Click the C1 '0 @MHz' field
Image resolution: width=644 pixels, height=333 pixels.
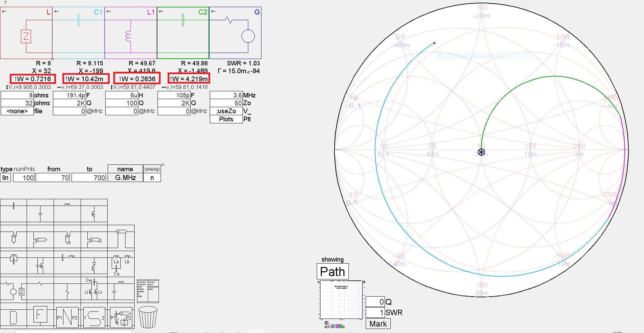click(x=69, y=111)
